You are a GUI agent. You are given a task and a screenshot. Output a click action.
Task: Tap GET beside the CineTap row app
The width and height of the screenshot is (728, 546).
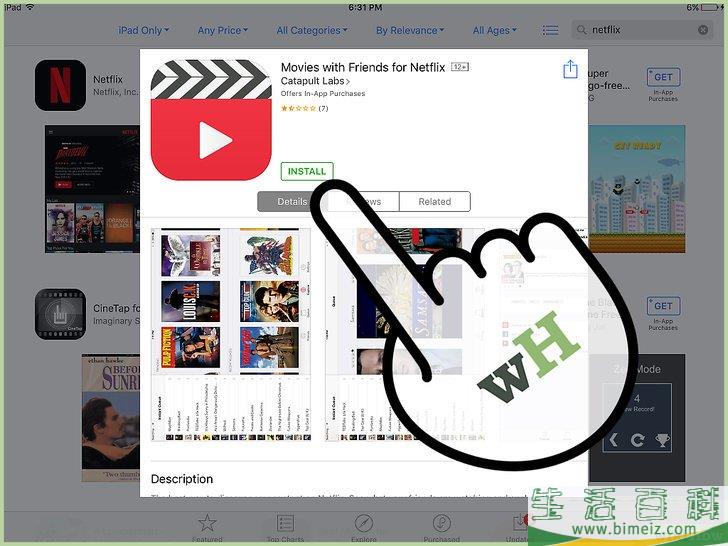tap(663, 306)
